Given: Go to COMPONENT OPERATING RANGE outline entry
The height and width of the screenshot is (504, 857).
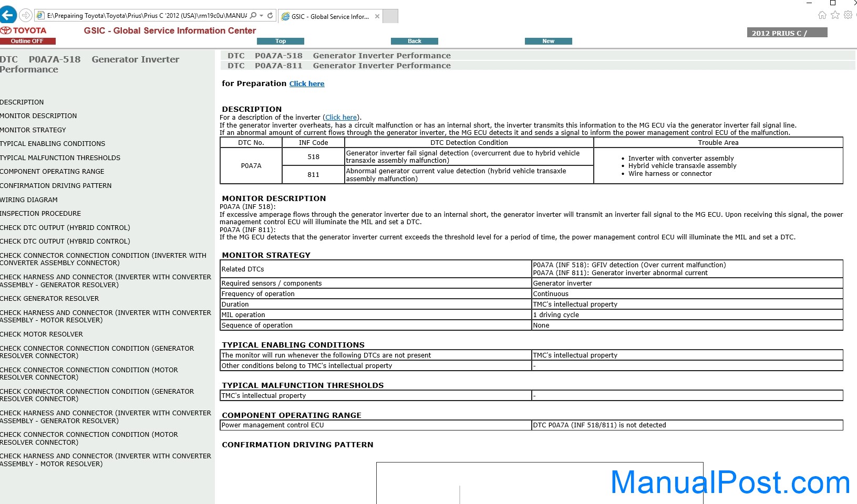Looking at the screenshot, I should 52,172.
